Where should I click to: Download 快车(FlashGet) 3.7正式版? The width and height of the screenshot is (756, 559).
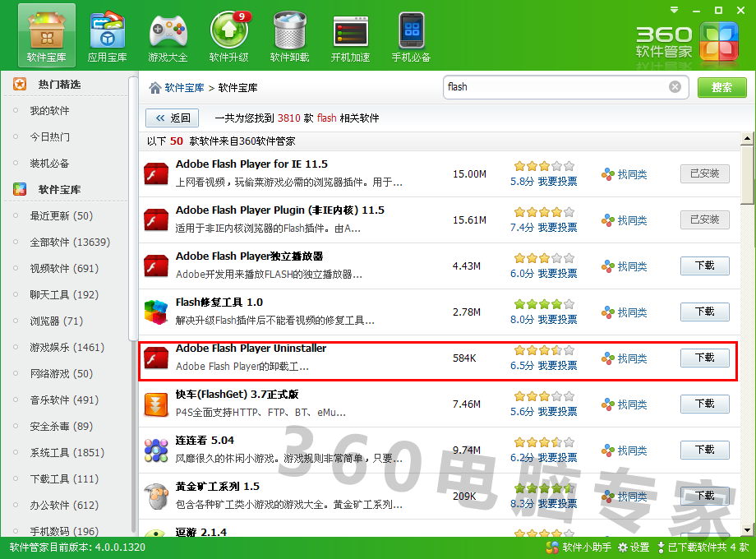[x=704, y=404]
